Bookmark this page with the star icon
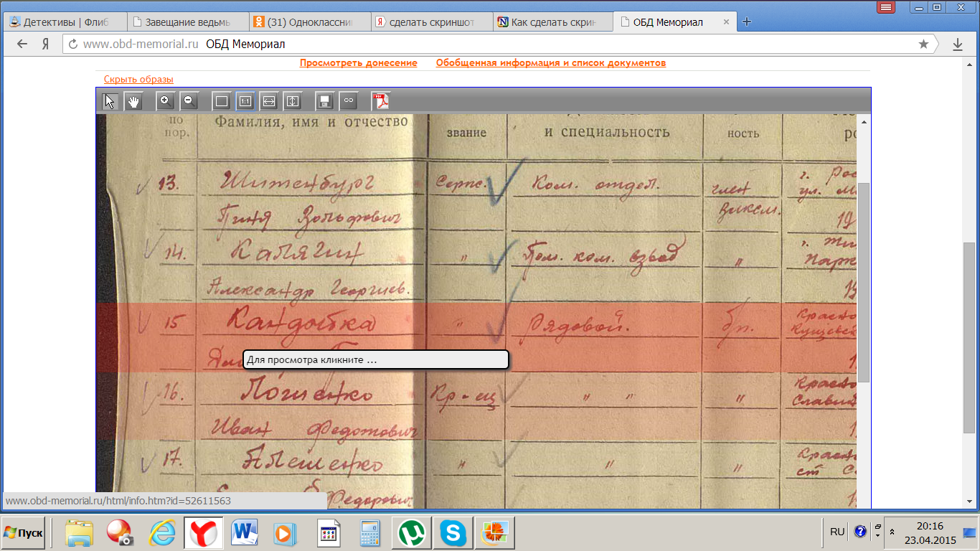The image size is (980, 551). pos(923,44)
